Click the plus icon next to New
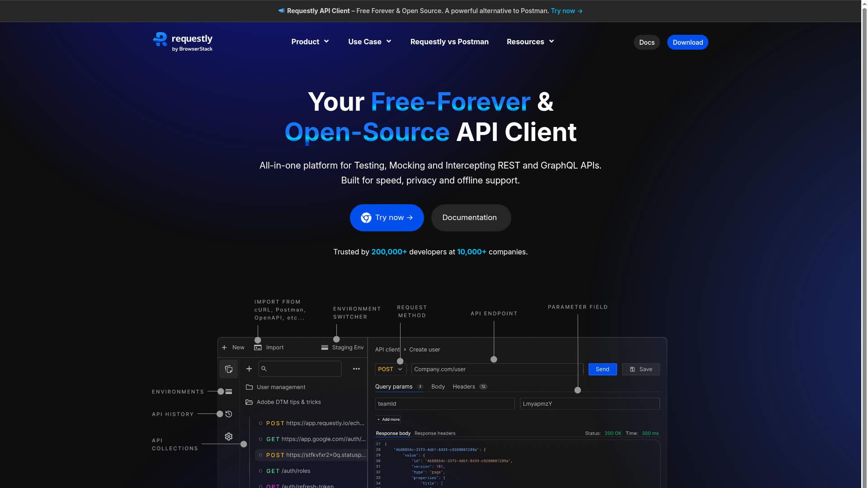868x488 pixels. [224, 347]
